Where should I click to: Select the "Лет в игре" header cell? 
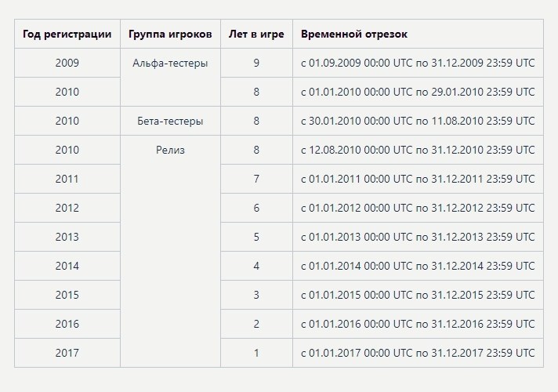[256, 34]
